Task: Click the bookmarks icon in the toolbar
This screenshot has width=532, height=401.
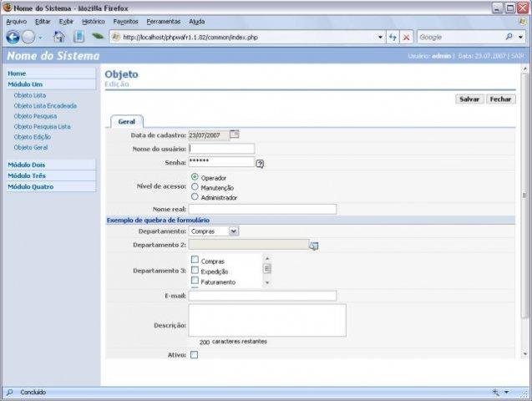Action: (x=79, y=37)
